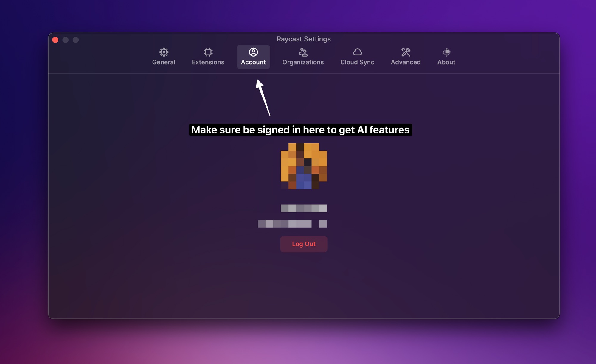Image resolution: width=596 pixels, height=364 pixels.
Task: Switch to the General tab label
Action: coord(164,62)
